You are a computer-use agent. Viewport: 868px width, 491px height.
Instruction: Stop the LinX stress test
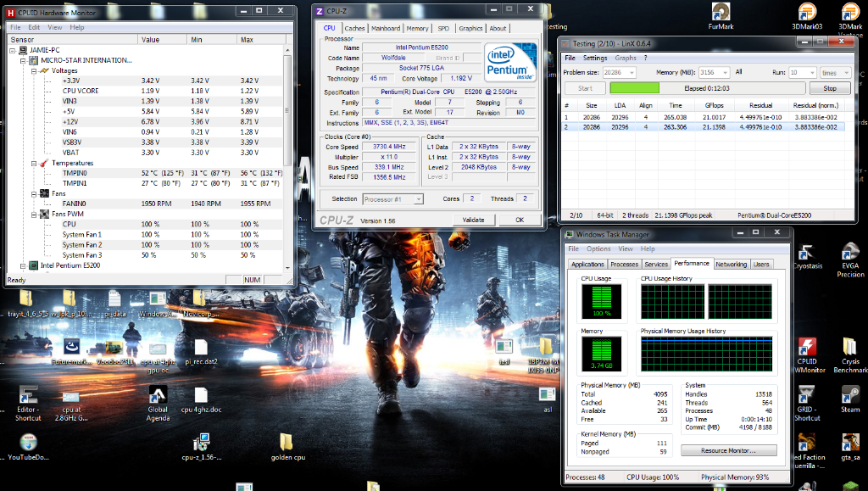830,88
